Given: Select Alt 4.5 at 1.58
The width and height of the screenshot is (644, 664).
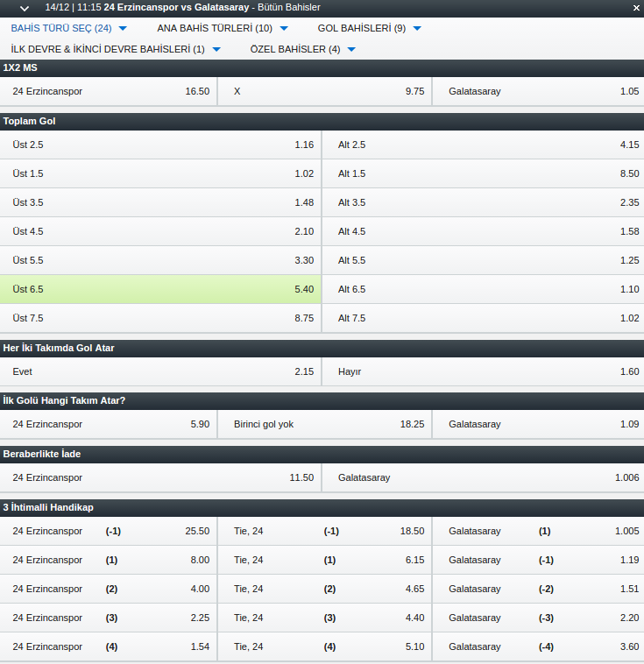Looking at the screenshot, I should [x=483, y=231].
